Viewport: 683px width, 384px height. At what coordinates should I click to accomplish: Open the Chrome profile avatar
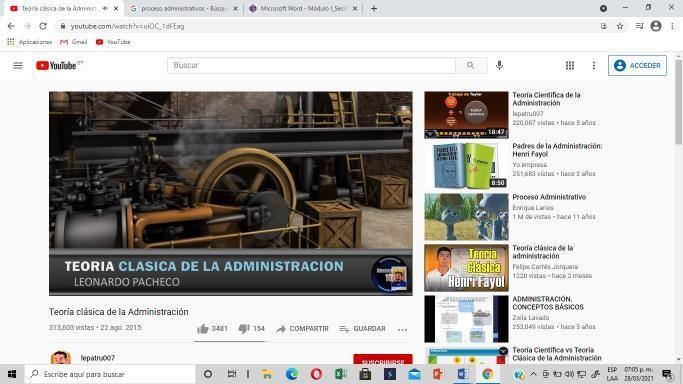[656, 26]
